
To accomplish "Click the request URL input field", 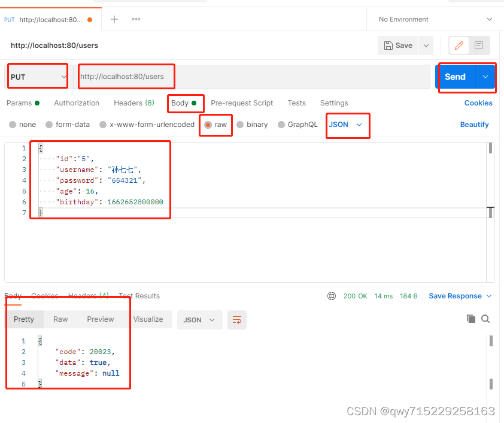I will tap(251, 77).
